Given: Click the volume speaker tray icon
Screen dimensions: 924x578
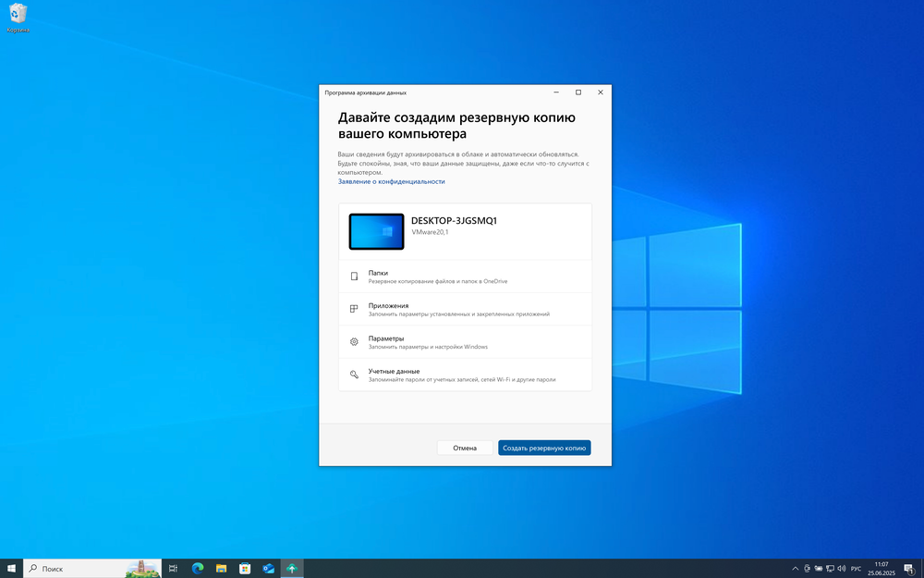Looking at the screenshot, I should click(842, 569).
